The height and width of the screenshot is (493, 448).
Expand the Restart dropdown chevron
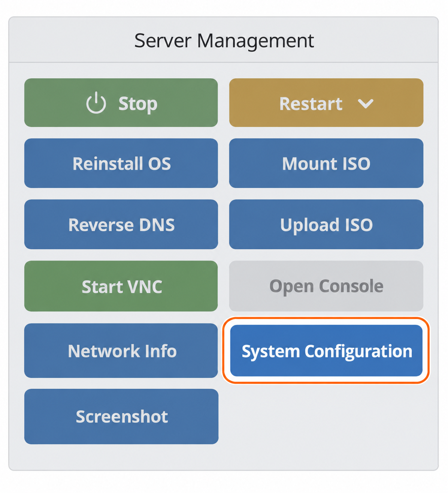365,103
